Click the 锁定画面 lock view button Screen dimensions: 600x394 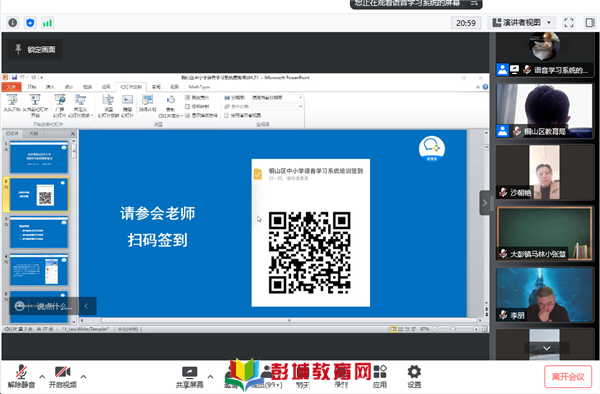35,50
